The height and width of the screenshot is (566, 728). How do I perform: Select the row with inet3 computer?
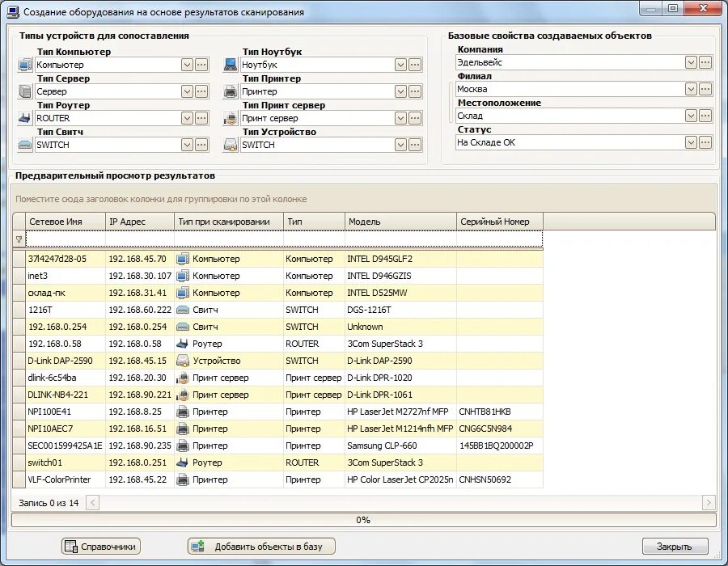pyautogui.click(x=277, y=276)
